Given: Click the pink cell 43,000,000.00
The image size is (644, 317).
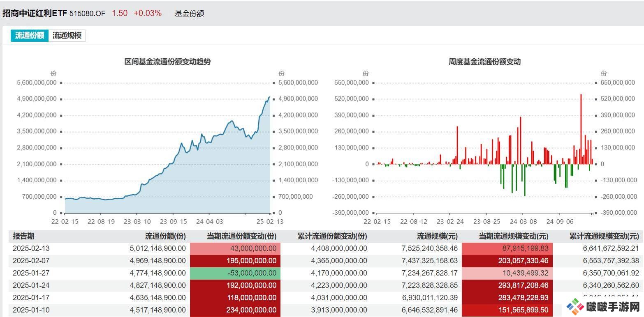Looking at the screenshot, I should [235, 248].
